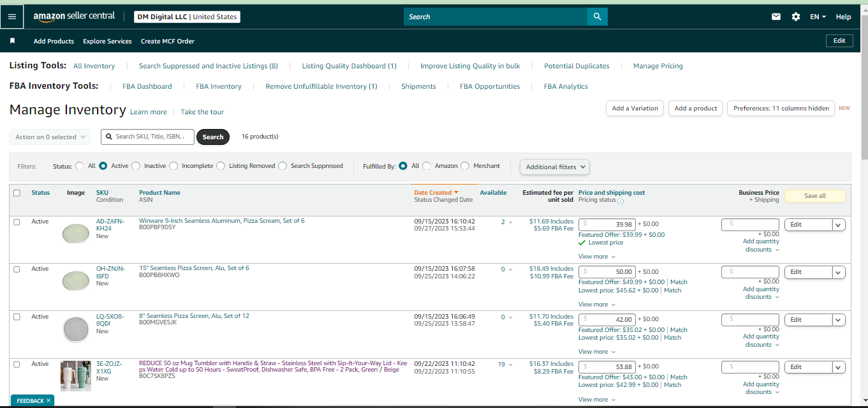
Task: Open the EN language dropdown
Action: tap(818, 17)
